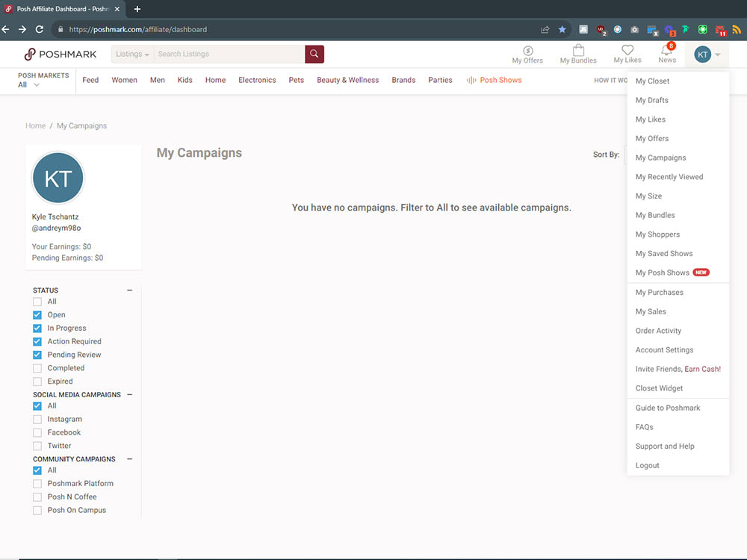Click the RSS feed extension icon
Screen dimensions: 747x560
pos(737,30)
